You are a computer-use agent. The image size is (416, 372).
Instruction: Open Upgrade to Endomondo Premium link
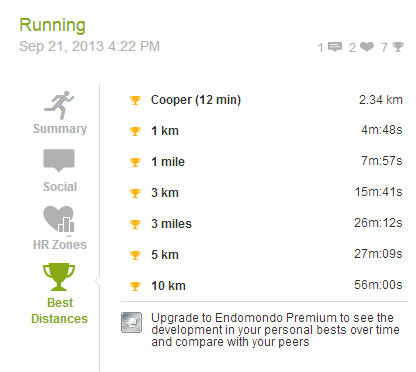click(275, 330)
